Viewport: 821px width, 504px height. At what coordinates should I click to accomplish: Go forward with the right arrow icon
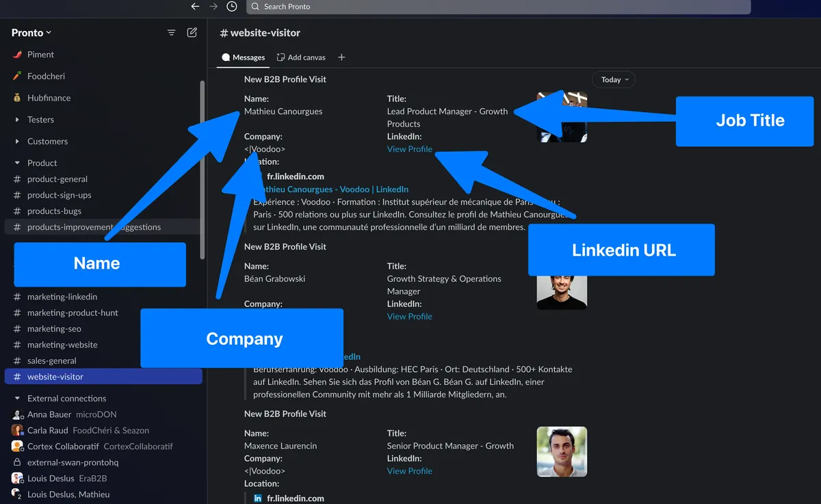click(x=213, y=6)
